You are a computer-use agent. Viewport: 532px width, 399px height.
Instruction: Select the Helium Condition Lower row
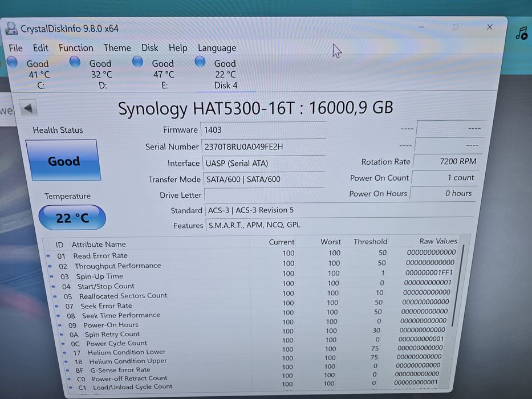click(x=253, y=351)
